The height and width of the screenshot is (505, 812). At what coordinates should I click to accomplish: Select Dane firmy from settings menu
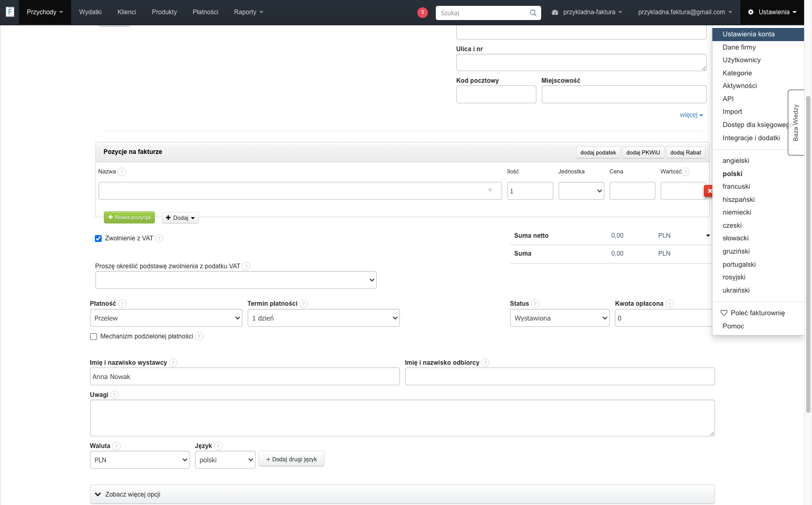point(739,47)
